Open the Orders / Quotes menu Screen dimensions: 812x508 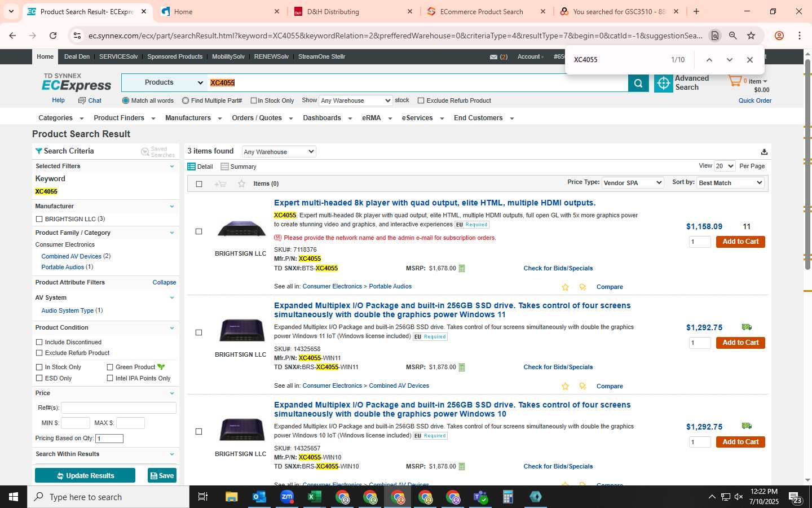(x=262, y=118)
